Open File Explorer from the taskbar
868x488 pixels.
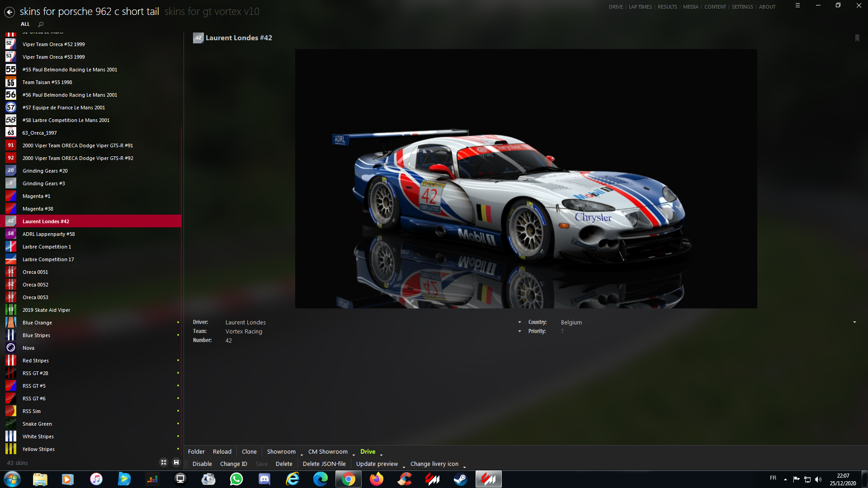[x=40, y=479]
